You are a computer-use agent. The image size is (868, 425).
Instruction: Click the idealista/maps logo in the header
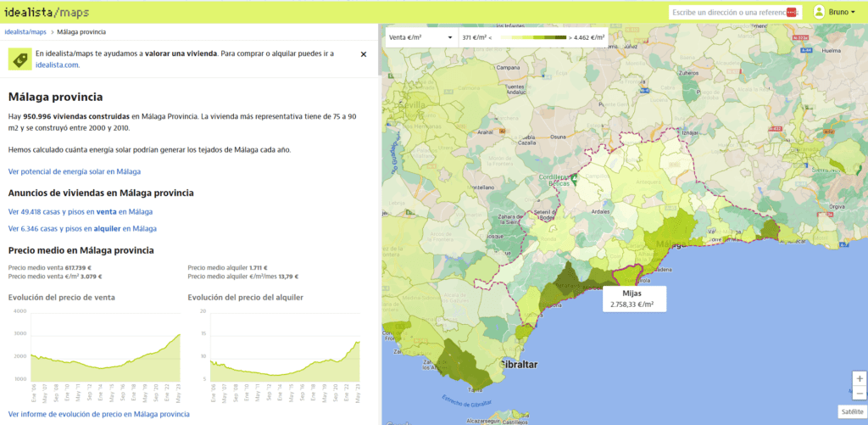[46, 12]
